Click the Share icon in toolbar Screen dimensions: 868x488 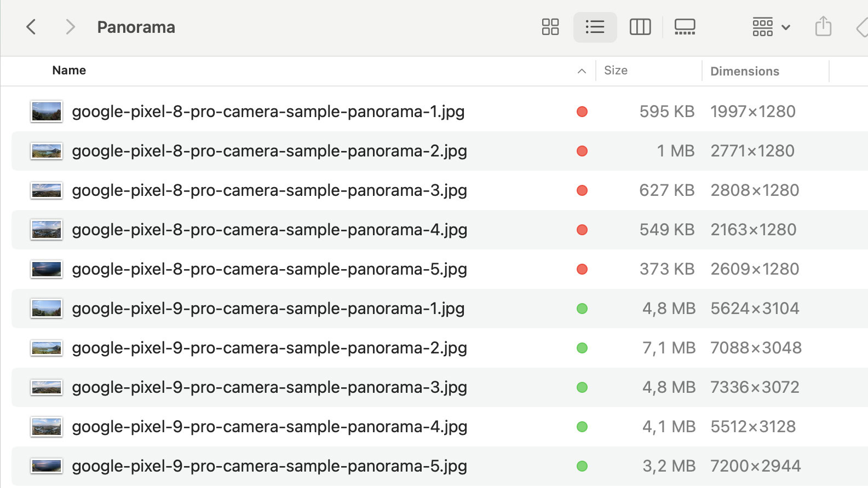click(823, 27)
